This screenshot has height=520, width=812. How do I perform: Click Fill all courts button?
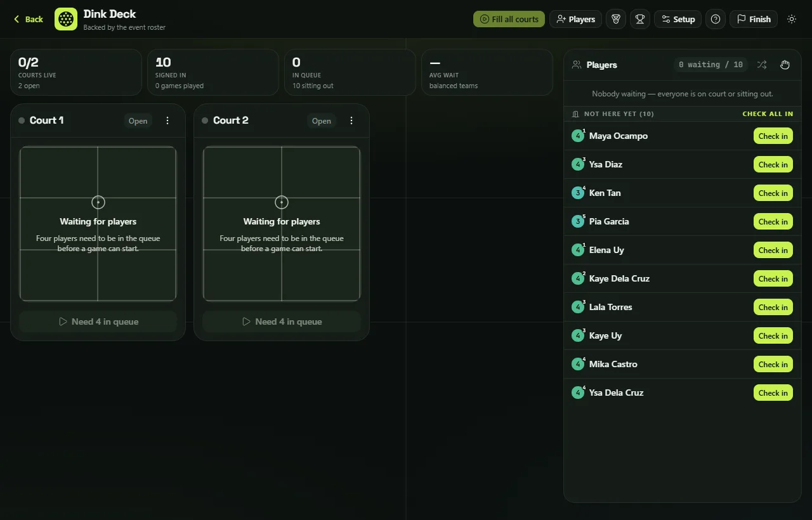(x=509, y=19)
